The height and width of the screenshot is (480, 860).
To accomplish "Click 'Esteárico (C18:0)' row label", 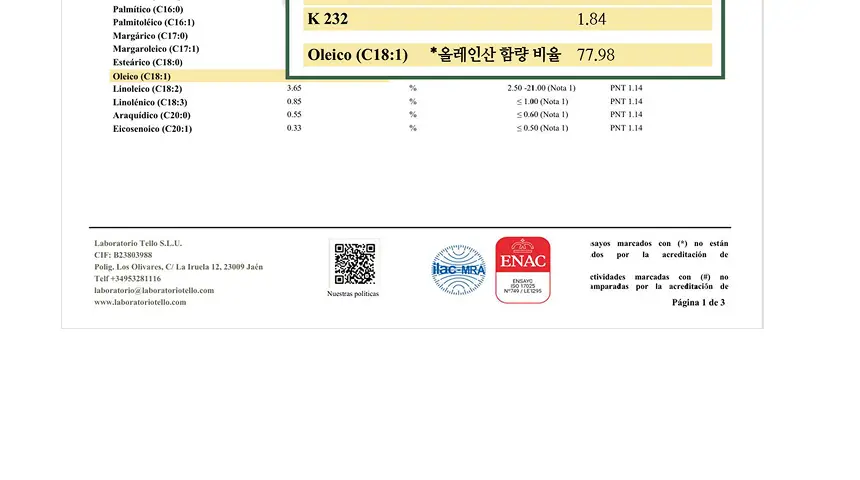I will coord(148,62).
